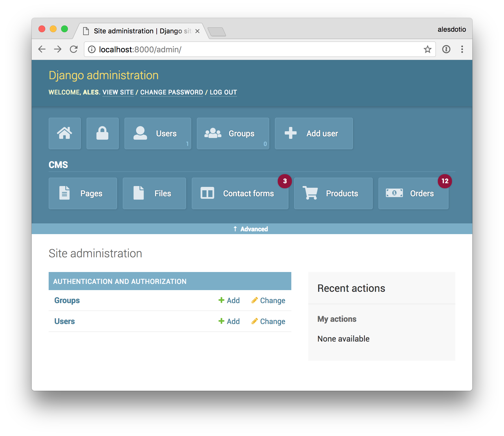Image resolution: width=504 pixels, height=436 pixels.
Task: Open the Files section
Action: [x=154, y=193]
